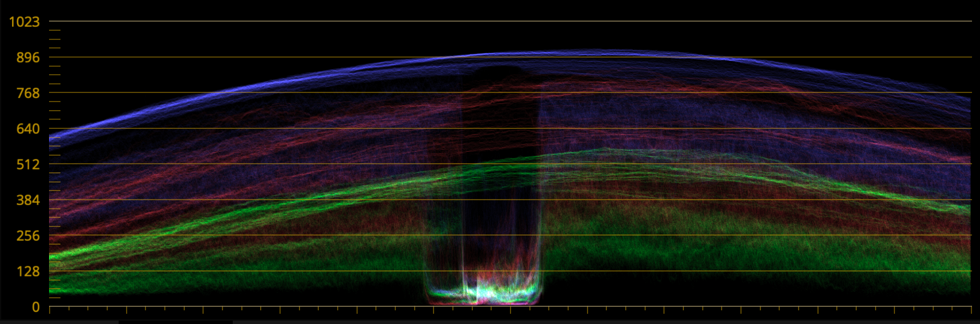The image size is (980, 324).
Task: Click the 1023 scale label
Action: [x=24, y=22]
